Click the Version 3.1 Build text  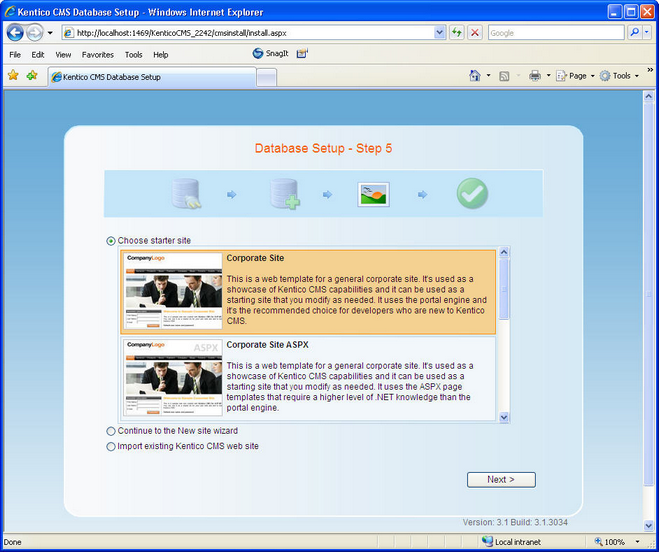[515, 523]
